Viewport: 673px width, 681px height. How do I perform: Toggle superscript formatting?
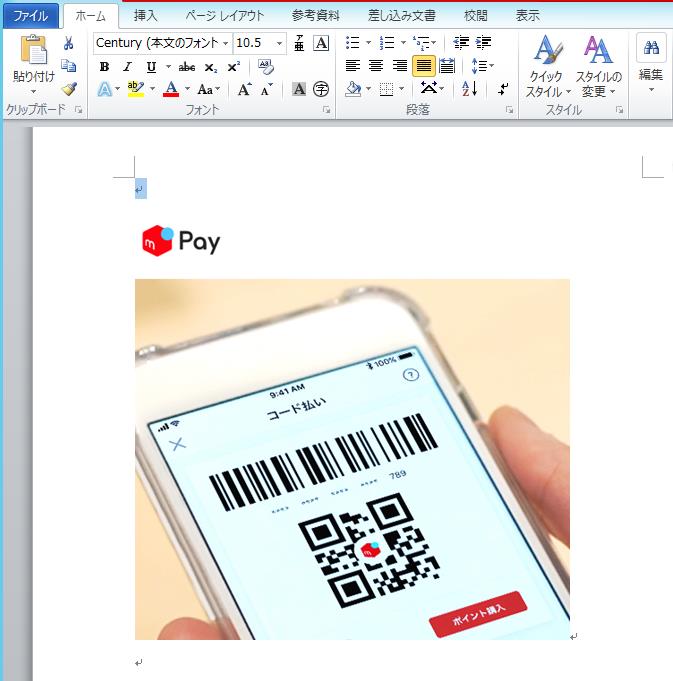tap(234, 66)
